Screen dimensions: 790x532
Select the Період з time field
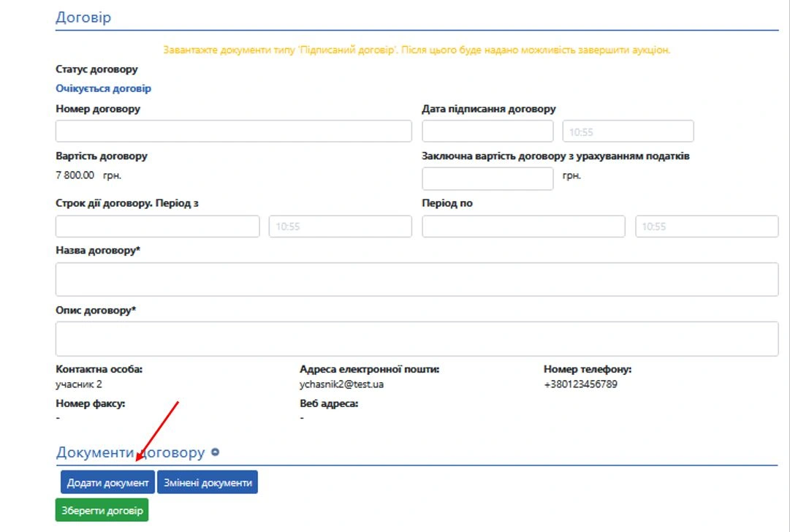click(340, 227)
